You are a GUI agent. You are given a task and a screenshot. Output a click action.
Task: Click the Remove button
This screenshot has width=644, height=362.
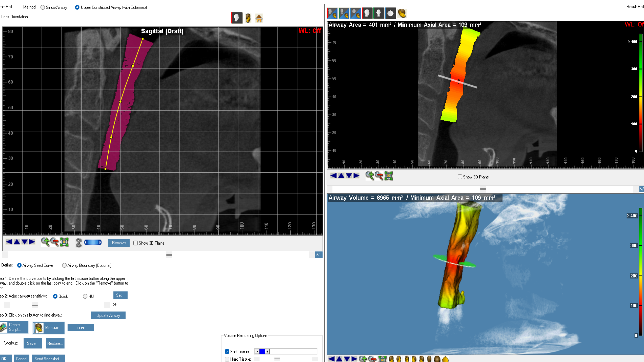coord(119,243)
